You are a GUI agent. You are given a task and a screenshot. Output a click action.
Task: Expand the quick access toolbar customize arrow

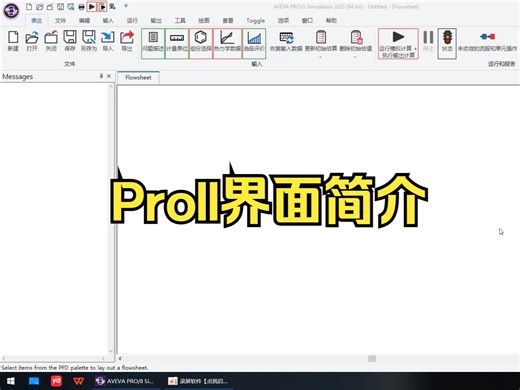[x=126, y=6]
